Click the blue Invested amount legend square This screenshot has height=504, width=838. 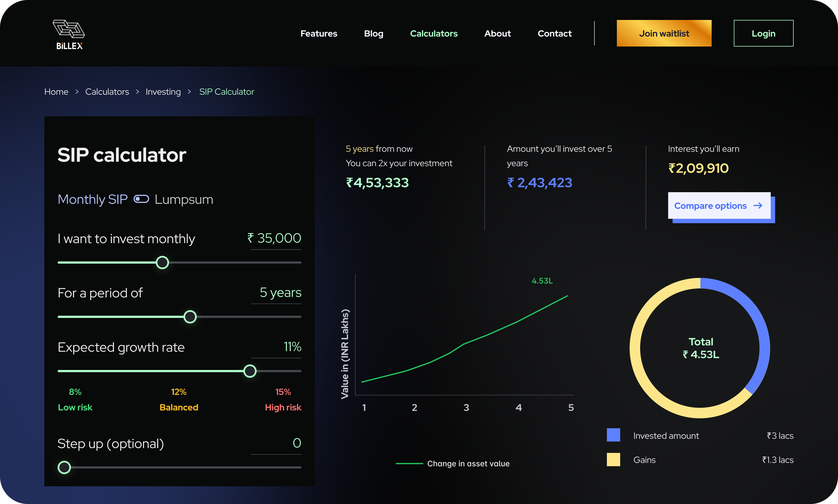[x=613, y=435]
